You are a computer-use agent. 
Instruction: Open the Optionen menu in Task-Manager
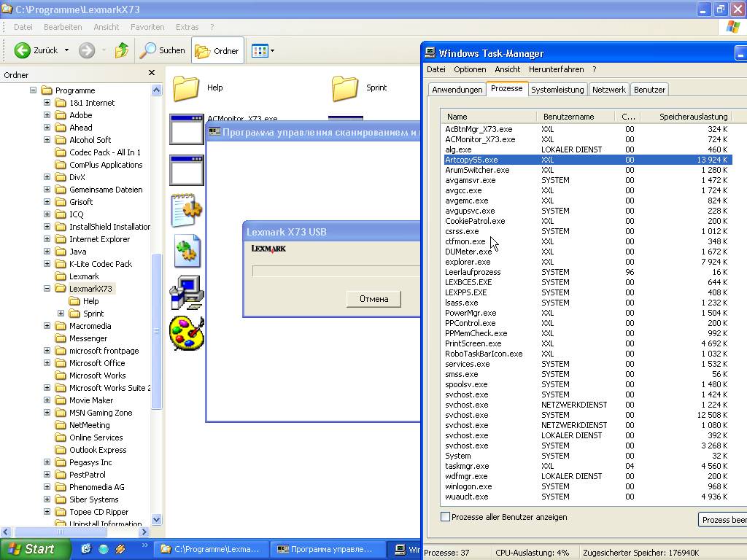(x=470, y=69)
